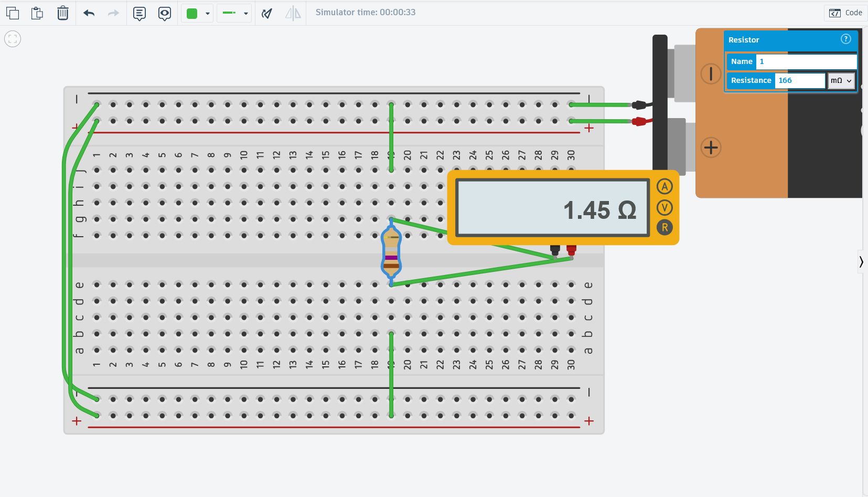Viewport: 868px width, 497px height.
Task: Delete selection with the trash icon
Action: [x=62, y=13]
